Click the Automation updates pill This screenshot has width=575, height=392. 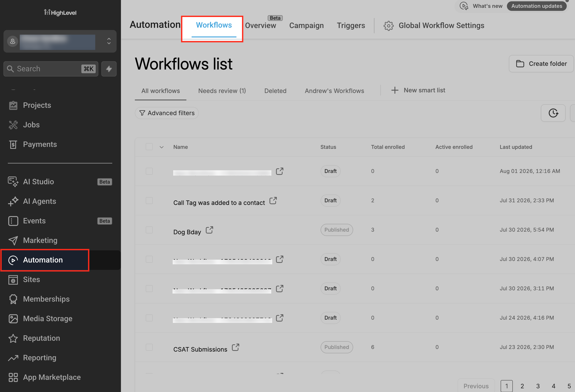tap(536, 6)
